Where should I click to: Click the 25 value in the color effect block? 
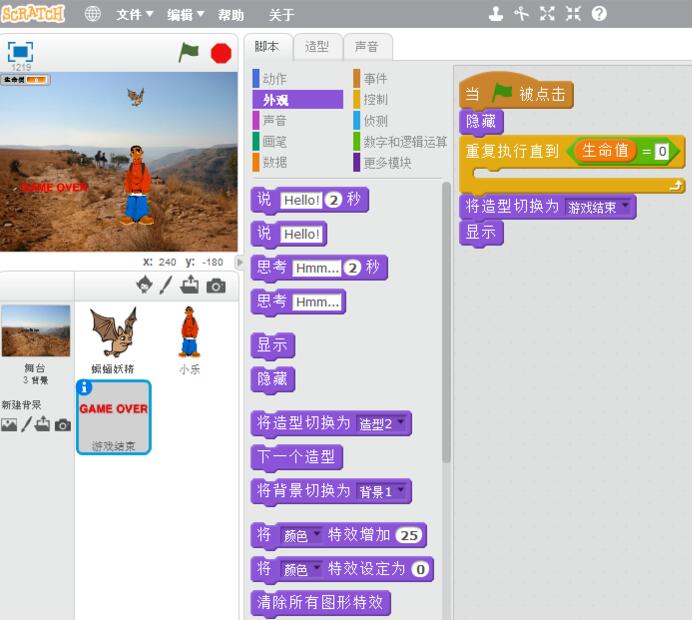click(x=409, y=535)
